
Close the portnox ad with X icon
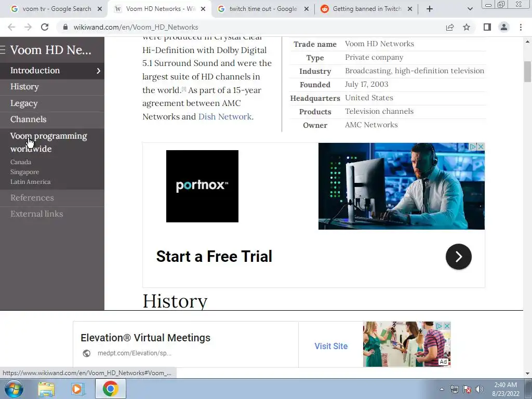pyautogui.click(x=481, y=147)
